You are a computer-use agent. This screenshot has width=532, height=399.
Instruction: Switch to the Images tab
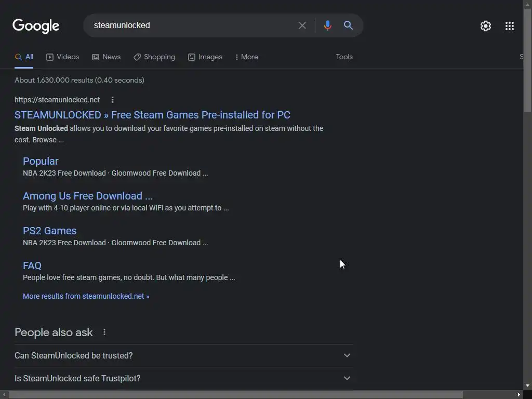(205, 57)
